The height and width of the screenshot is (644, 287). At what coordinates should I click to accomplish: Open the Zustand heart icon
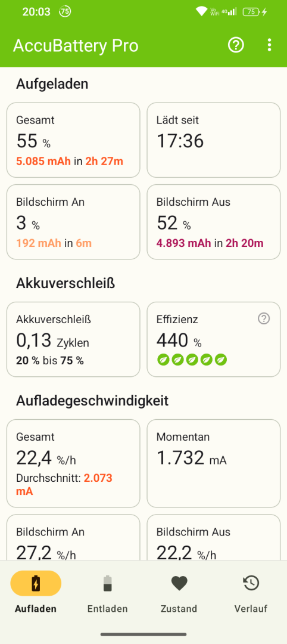179,583
